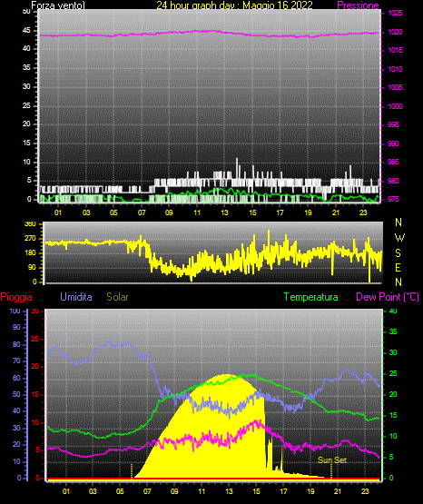The width and height of the screenshot is (423, 504).
Task: Click the 100 humidity axis value
Action: tap(15, 311)
